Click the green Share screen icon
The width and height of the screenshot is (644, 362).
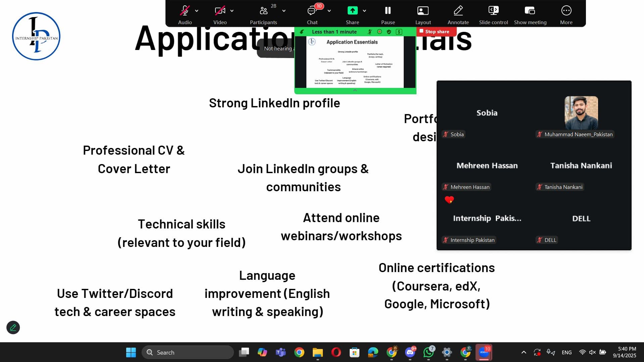pyautogui.click(x=352, y=11)
